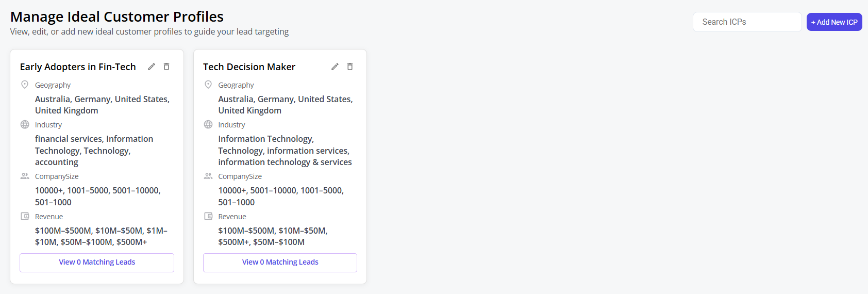868x294 pixels.
Task: Click Industry globe icon in Tech Decision Maker card
Action: tap(208, 124)
